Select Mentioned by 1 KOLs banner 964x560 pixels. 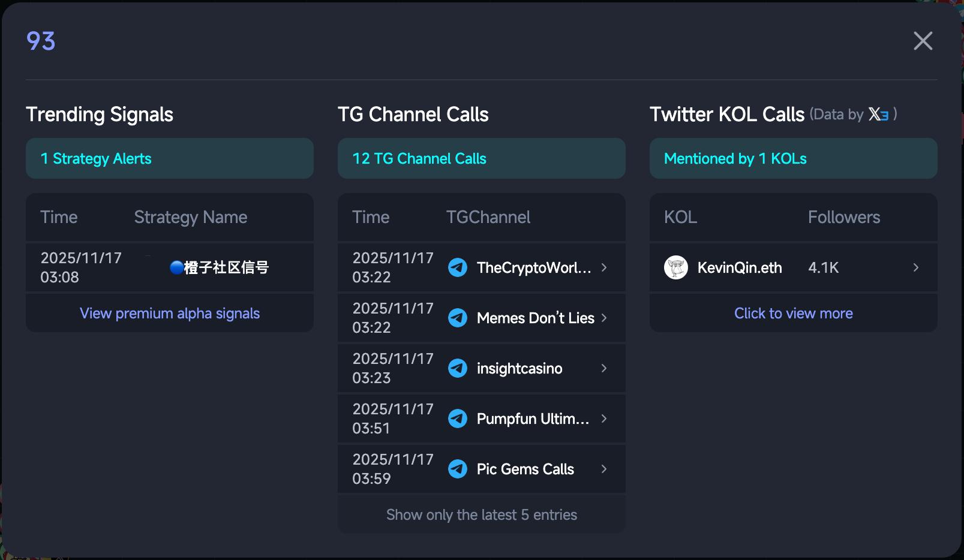794,158
